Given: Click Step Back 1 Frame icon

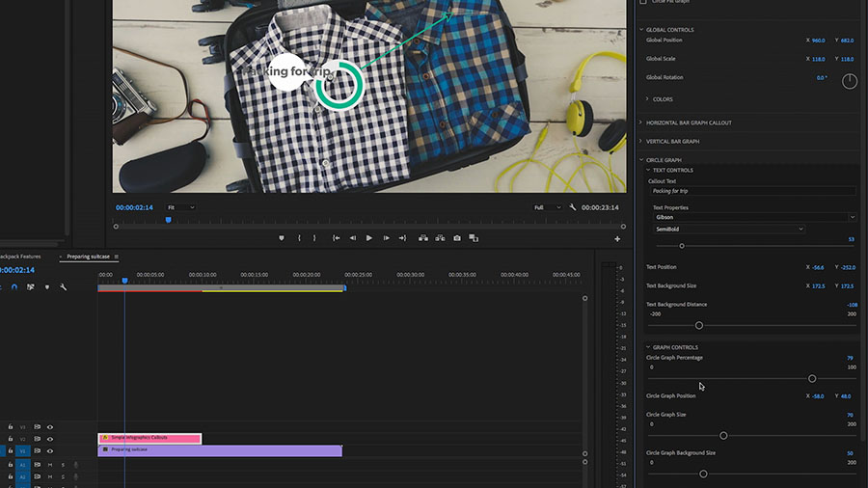Looking at the screenshot, I should click(352, 238).
